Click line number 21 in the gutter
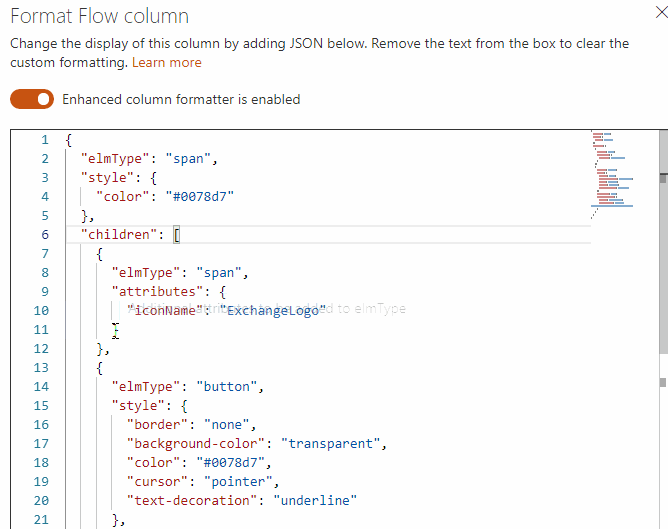 click(x=41, y=519)
